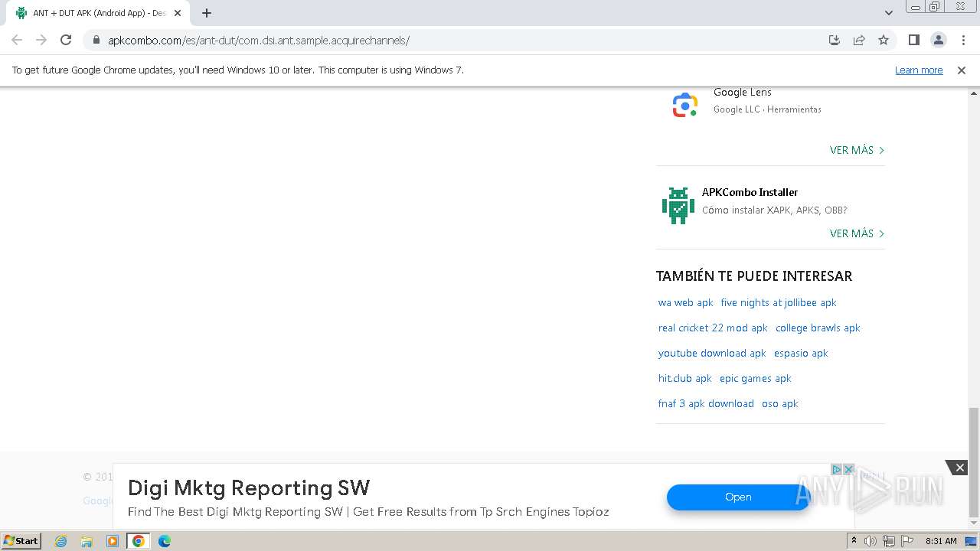Open 'real cricket 22 mod apk' link
Image resolution: width=980 pixels, height=551 pixels.
[713, 328]
